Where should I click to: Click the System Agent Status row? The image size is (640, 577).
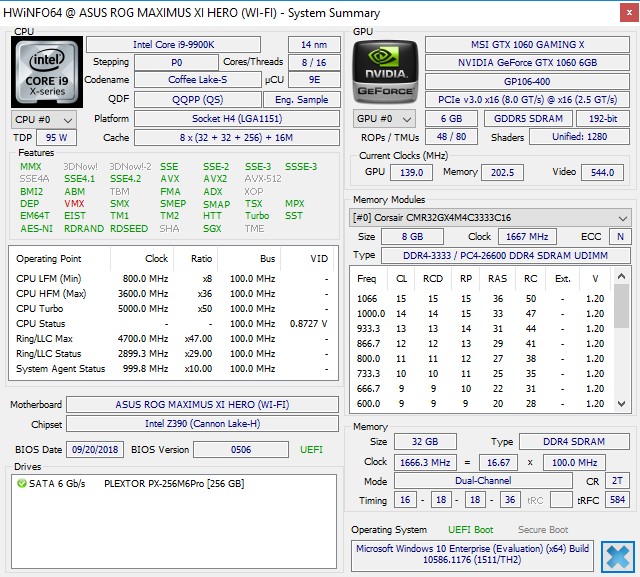pos(172,369)
